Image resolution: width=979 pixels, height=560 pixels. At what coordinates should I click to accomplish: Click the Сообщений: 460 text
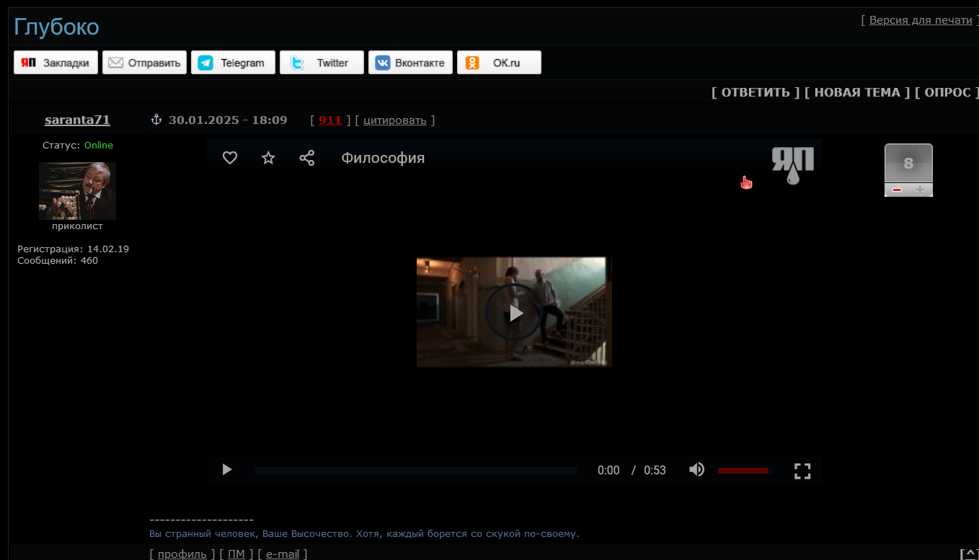(x=58, y=260)
